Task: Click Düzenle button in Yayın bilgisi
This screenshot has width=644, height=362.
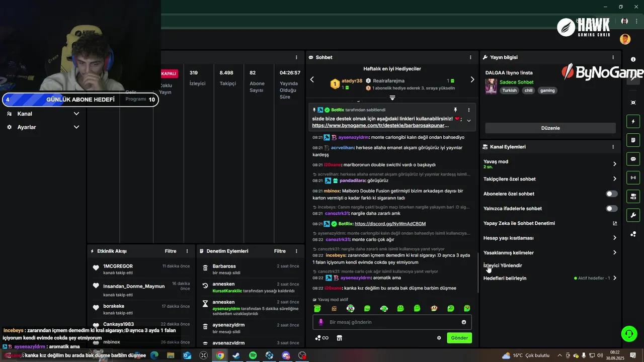Action: coord(550,128)
